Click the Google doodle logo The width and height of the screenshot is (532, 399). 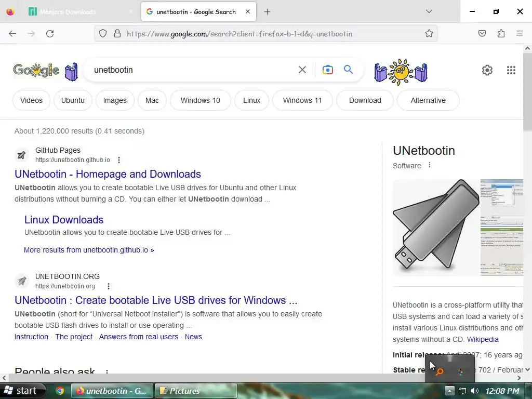pos(36,70)
